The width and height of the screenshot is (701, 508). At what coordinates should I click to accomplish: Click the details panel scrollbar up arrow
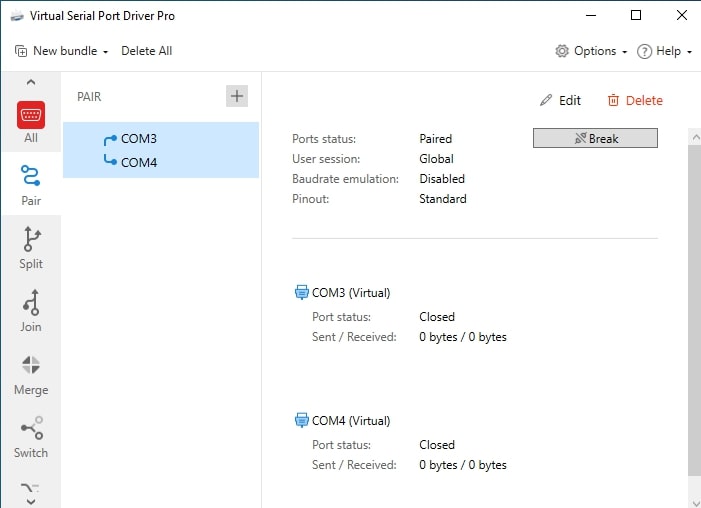(x=695, y=138)
